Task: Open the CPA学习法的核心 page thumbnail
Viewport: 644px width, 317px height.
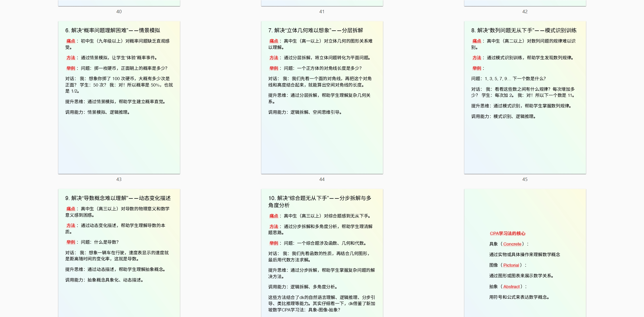Action: 525,212
